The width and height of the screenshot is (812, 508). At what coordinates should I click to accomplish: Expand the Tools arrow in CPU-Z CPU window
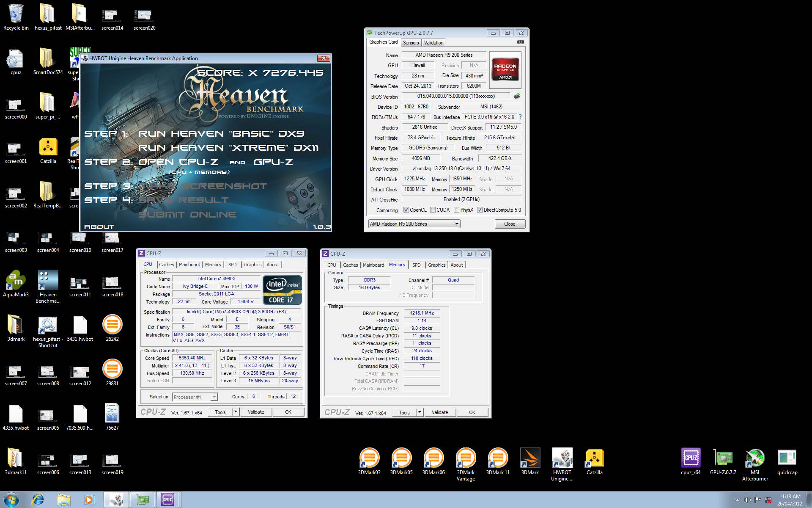click(236, 412)
